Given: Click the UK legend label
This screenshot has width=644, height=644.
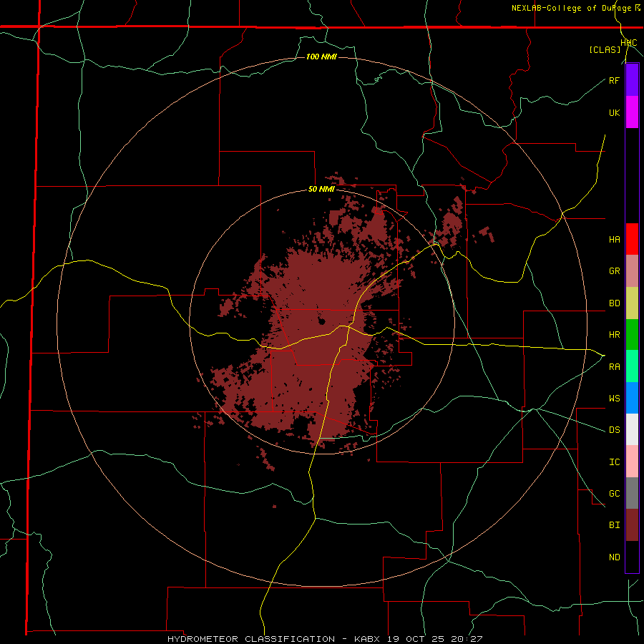Looking at the screenshot, I should tap(614, 112).
